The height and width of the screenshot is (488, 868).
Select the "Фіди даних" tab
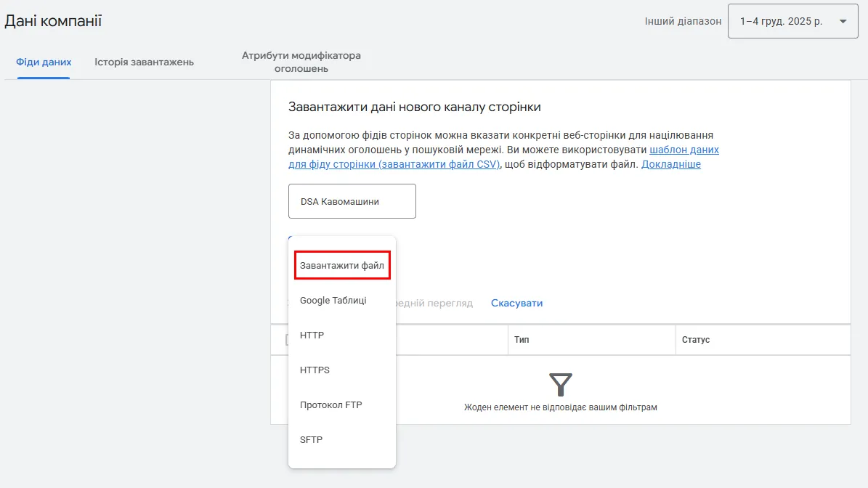[x=42, y=62]
